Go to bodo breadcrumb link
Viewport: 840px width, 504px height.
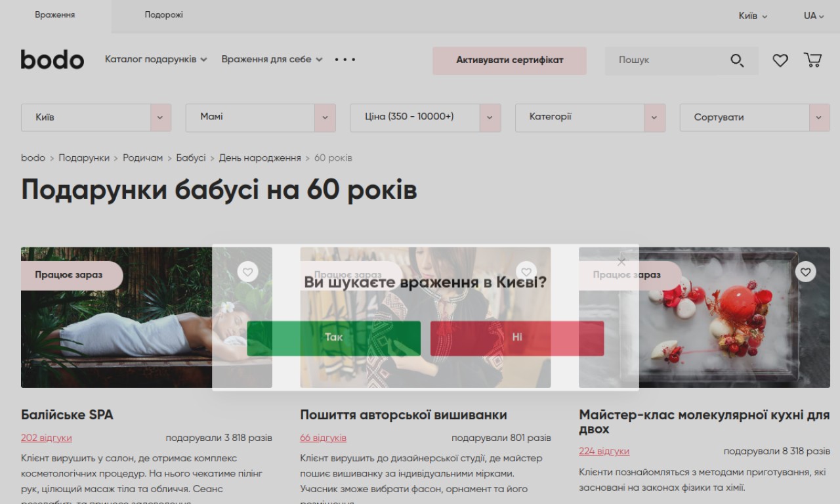pos(33,158)
